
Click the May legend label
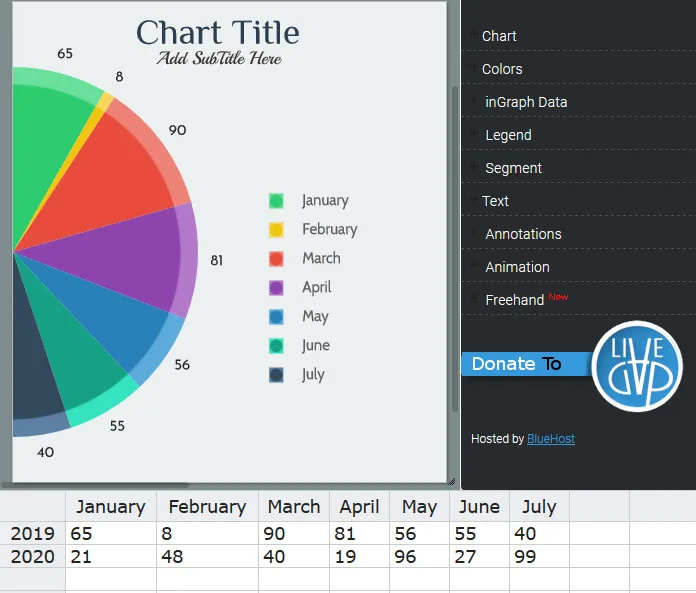click(315, 317)
